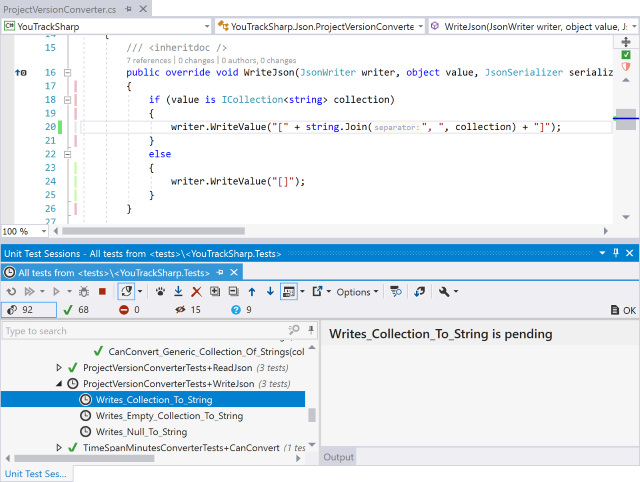Collapse the ProjectVersionConverterTests+WriteJson node
This screenshot has height=482, width=640.
click(60, 384)
